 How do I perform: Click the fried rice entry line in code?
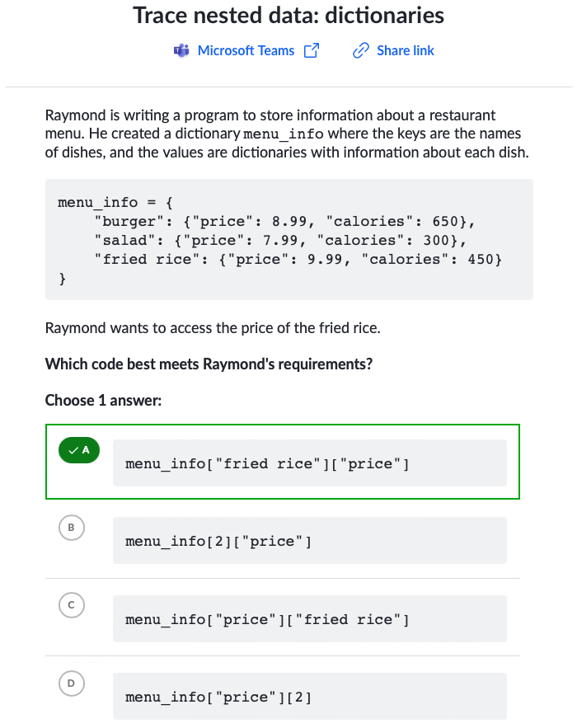[x=298, y=259]
